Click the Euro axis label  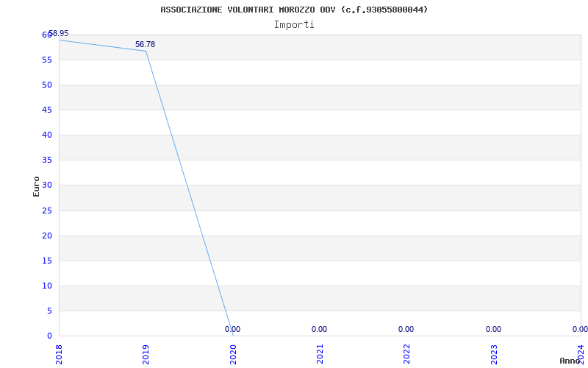[36, 186]
